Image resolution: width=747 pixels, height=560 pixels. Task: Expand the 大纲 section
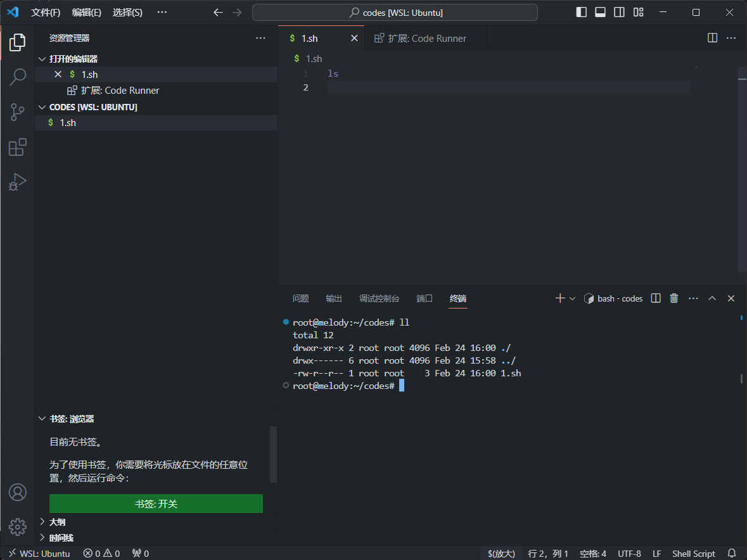[x=156, y=522]
